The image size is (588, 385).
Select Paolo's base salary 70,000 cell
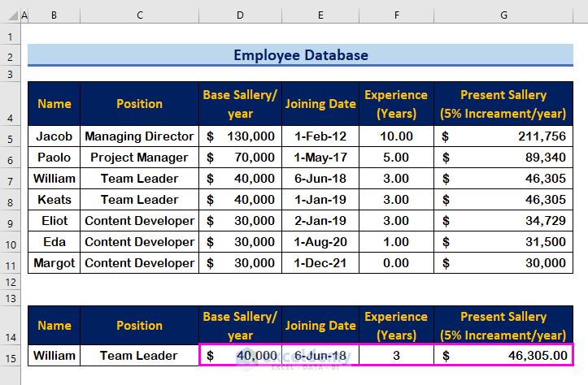[x=241, y=158]
